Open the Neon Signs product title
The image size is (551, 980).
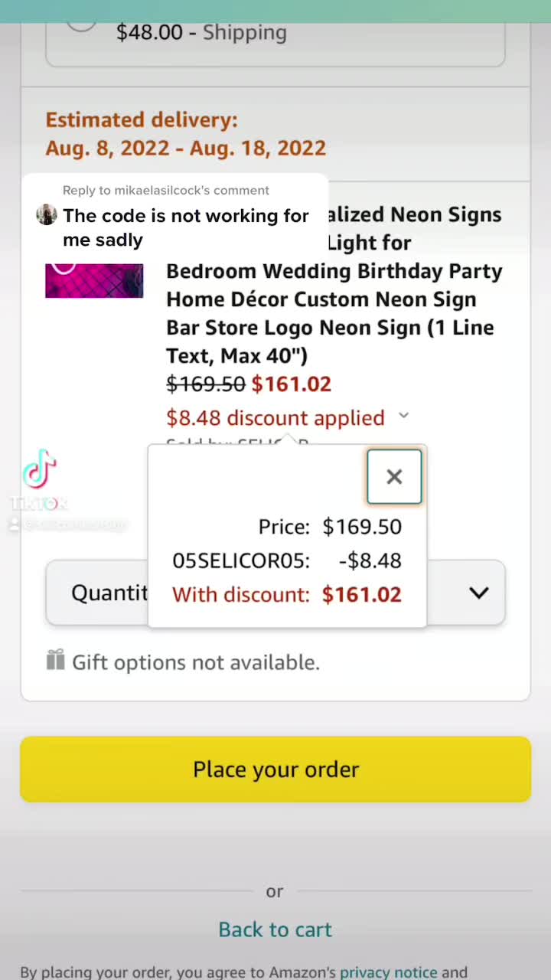coord(334,285)
